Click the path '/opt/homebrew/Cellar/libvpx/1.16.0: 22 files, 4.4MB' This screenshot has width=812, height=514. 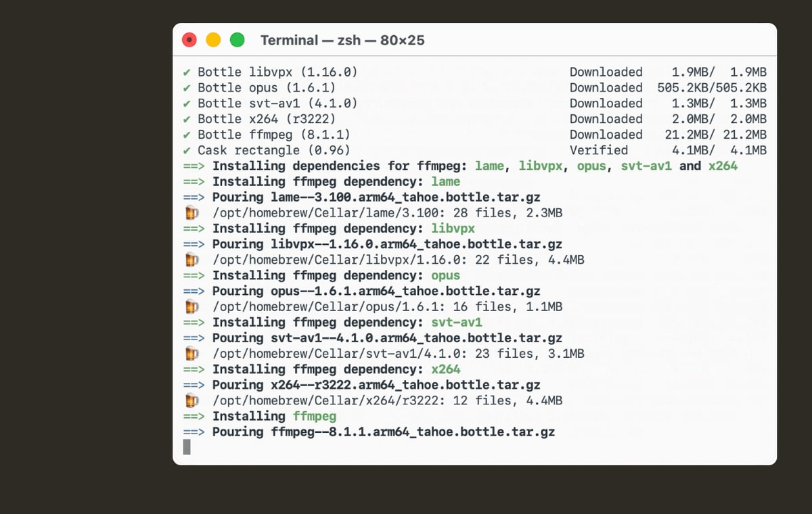coord(399,260)
